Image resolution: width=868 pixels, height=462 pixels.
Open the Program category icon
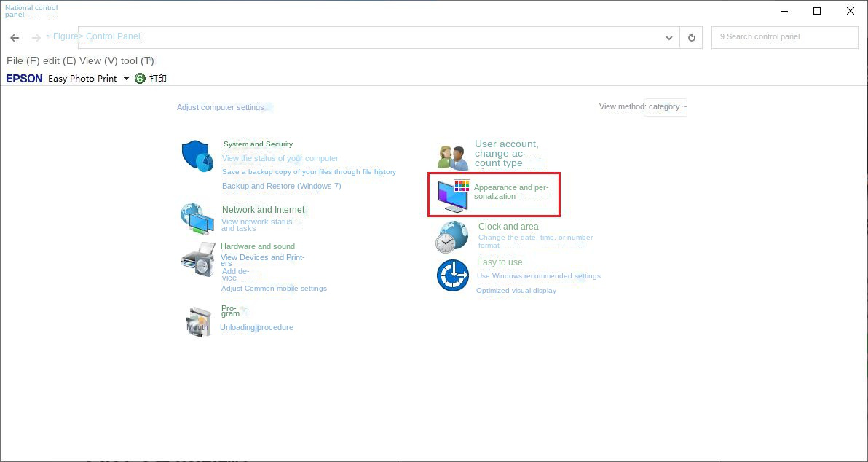tap(198, 321)
